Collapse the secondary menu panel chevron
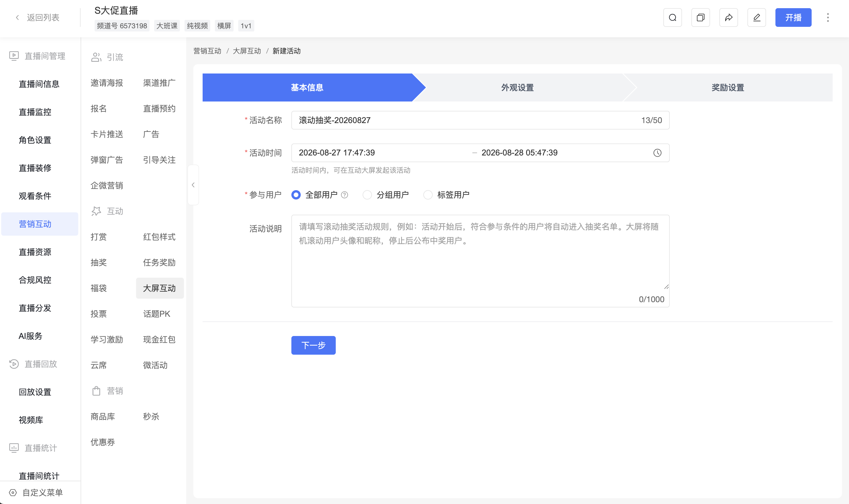849x504 pixels. coord(193,185)
